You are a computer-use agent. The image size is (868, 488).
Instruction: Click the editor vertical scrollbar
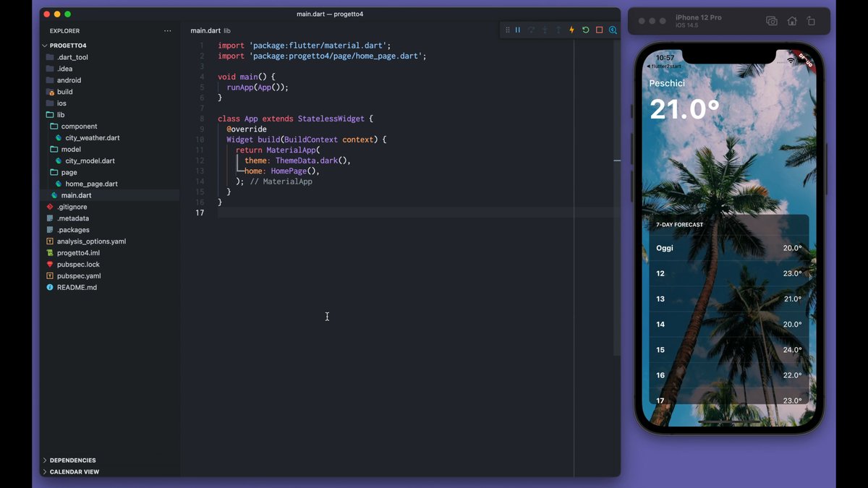617,217
